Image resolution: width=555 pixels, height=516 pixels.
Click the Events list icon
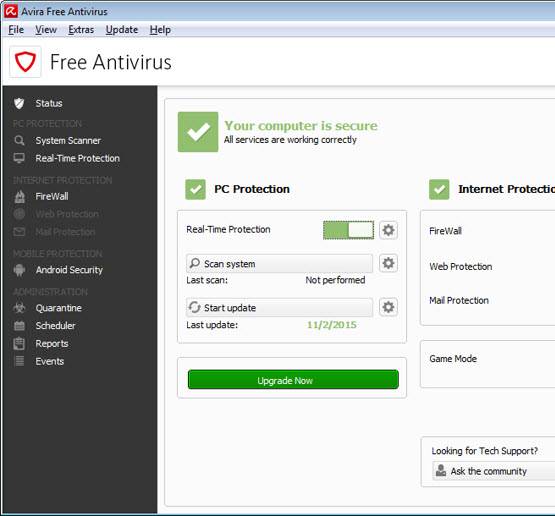click(19, 361)
